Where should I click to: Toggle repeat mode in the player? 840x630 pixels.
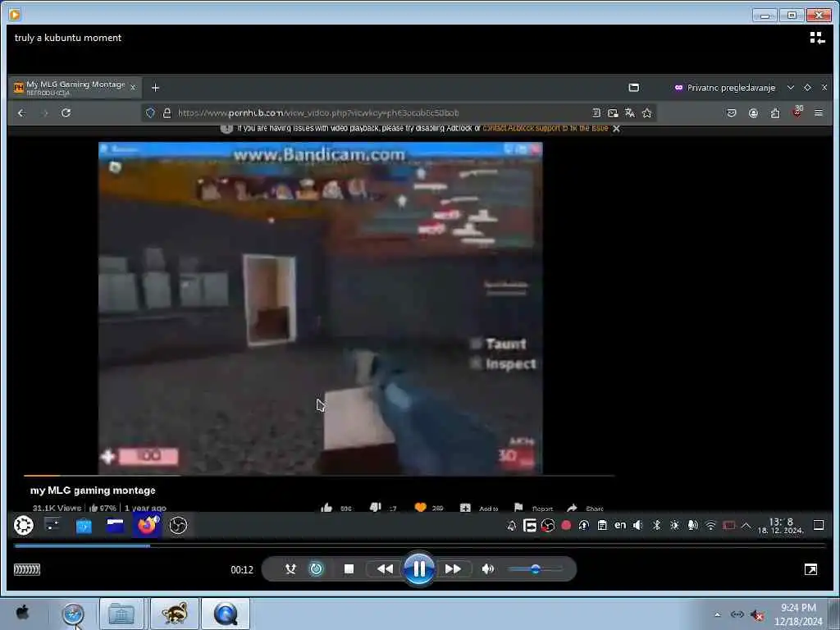click(x=317, y=569)
